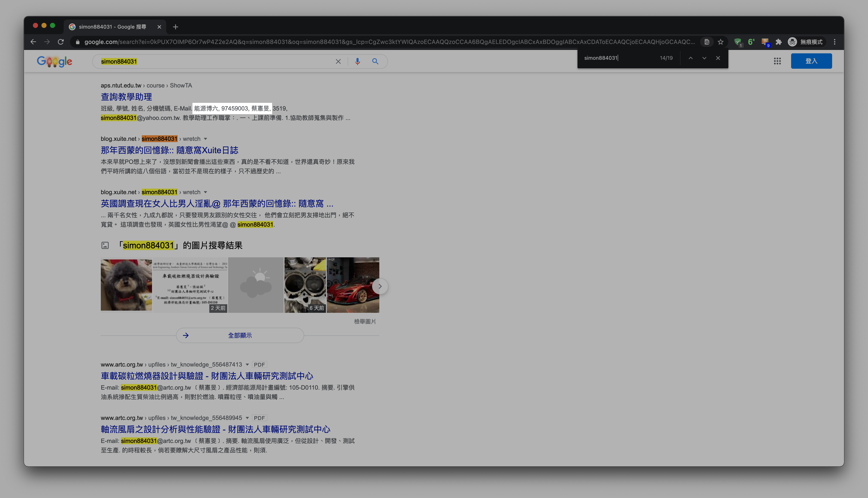868x498 pixels.
Task: Jump to next find match
Action: pyautogui.click(x=704, y=58)
